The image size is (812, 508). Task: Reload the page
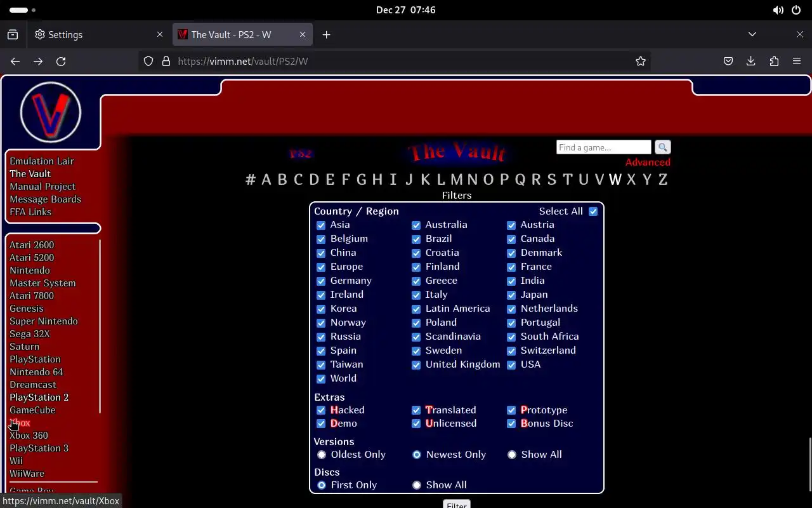(61, 61)
